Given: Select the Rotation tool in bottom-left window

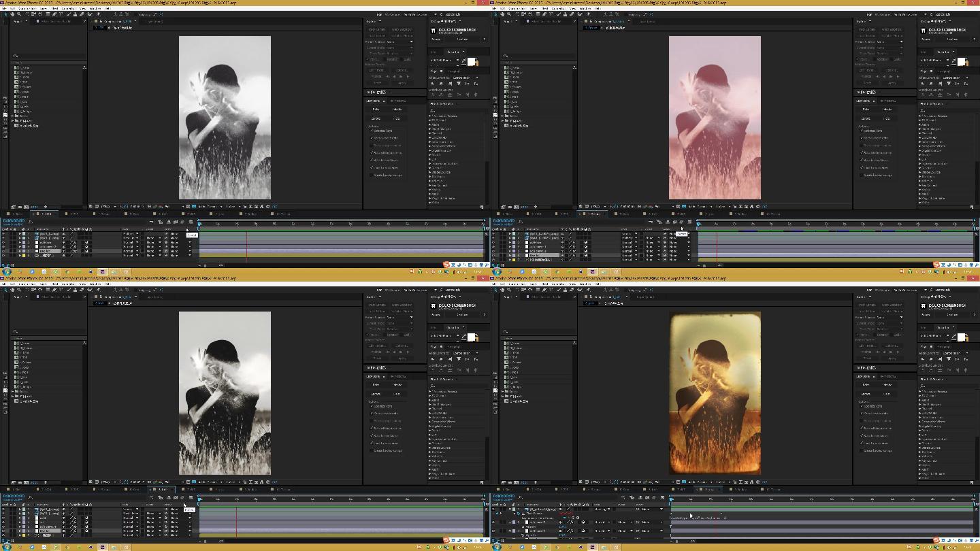Looking at the screenshot, I should [27, 290].
